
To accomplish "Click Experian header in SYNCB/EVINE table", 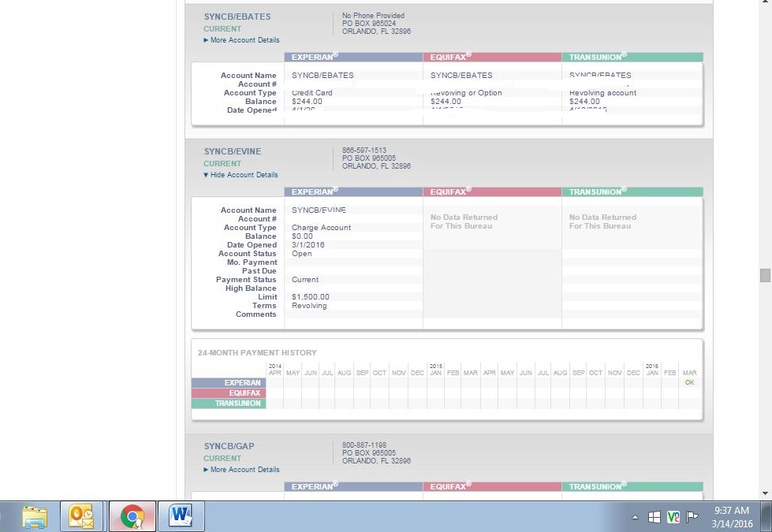I will point(353,192).
